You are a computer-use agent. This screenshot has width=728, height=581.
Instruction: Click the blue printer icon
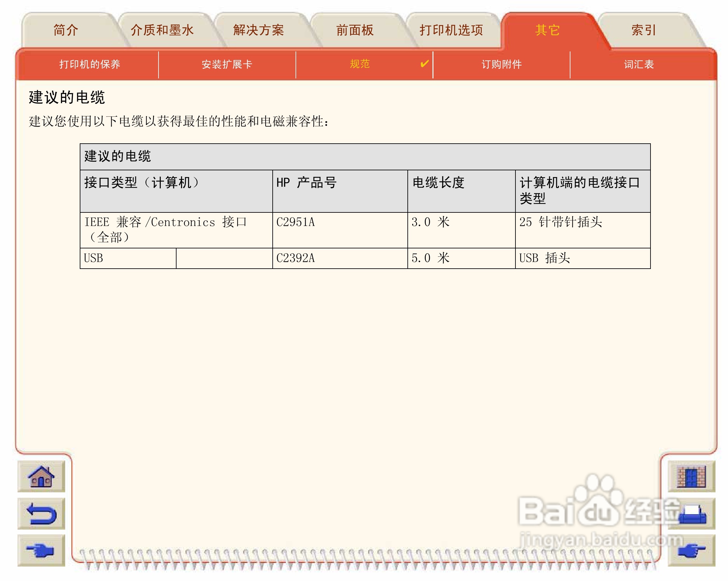692,514
